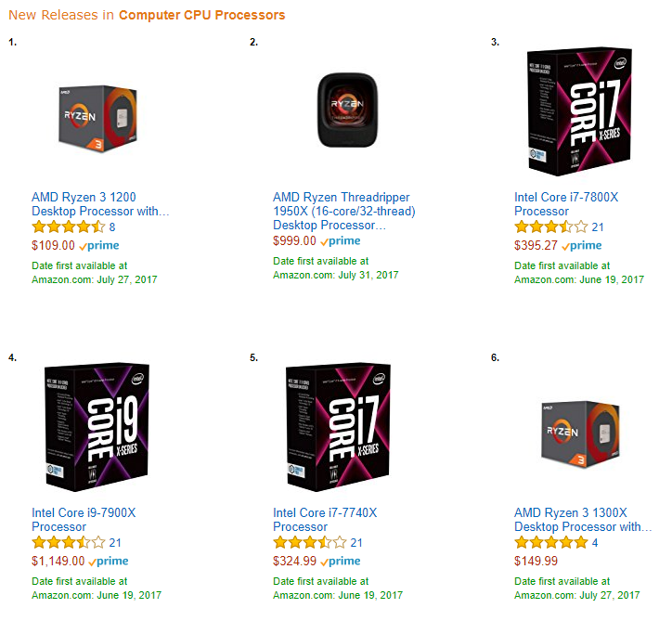Open the Intel Core i9-7900X box image

[97, 427]
